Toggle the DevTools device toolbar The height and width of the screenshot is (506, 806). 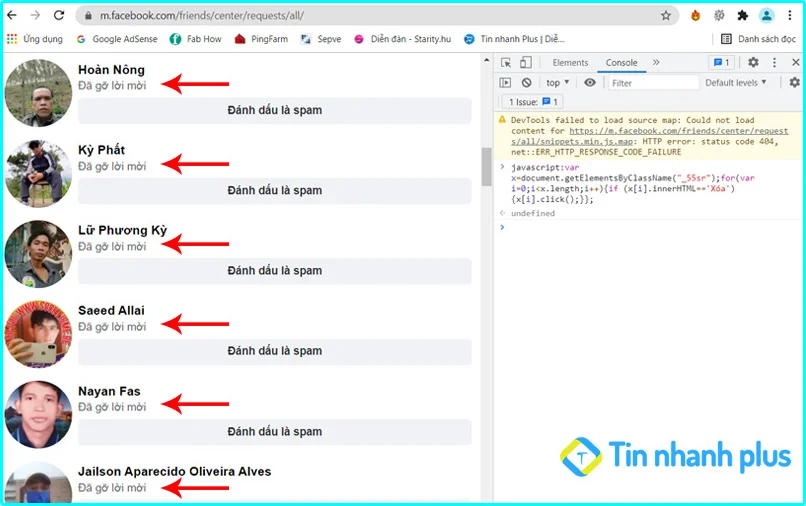click(x=525, y=63)
